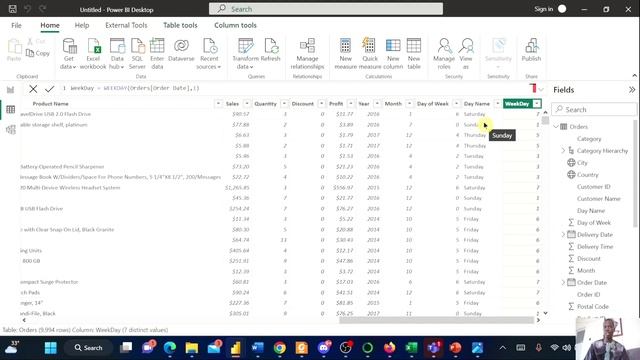This screenshot has width=640, height=360.
Task: Open Word from the taskbar
Action: (x=258, y=348)
